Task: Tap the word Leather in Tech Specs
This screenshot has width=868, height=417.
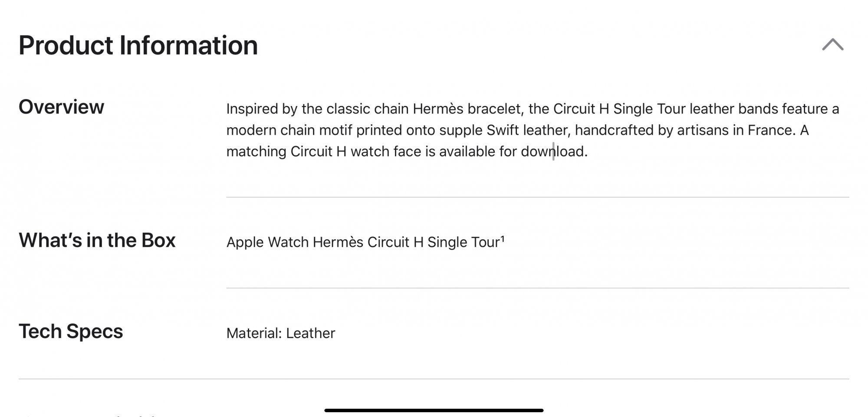Action: click(x=310, y=333)
